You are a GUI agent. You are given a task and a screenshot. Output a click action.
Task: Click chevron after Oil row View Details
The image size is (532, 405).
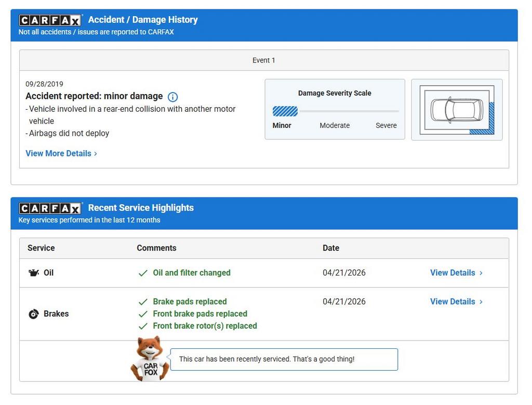tap(481, 273)
